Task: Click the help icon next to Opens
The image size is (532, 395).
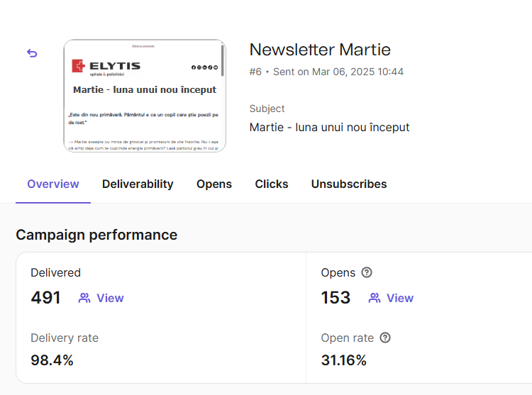Action: (x=367, y=272)
